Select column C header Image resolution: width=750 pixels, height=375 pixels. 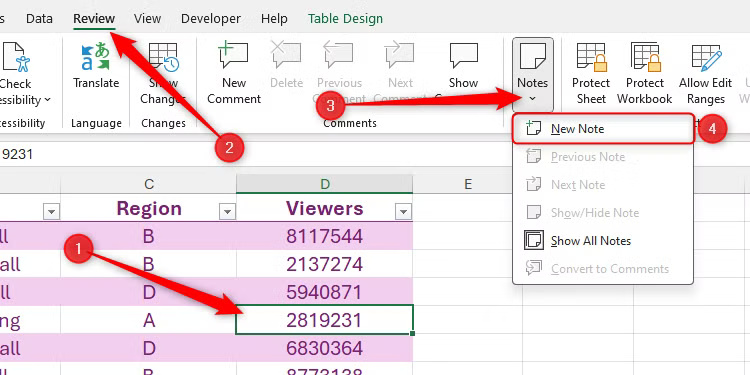click(x=149, y=184)
